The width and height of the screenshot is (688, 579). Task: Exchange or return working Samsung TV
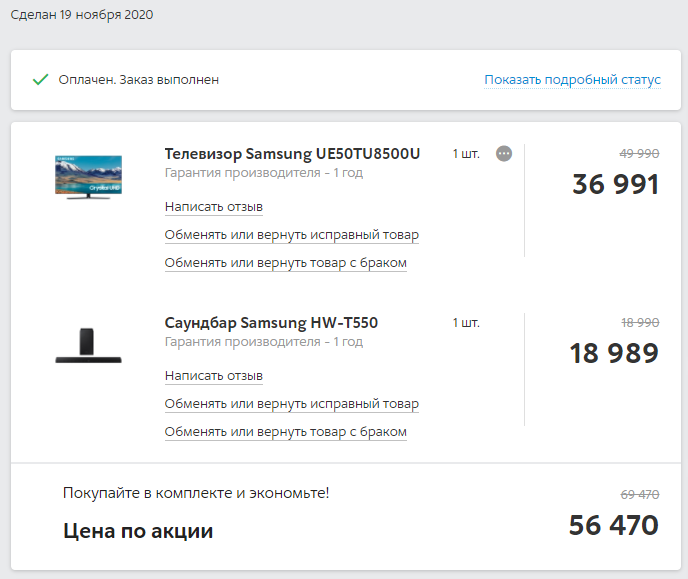291,235
